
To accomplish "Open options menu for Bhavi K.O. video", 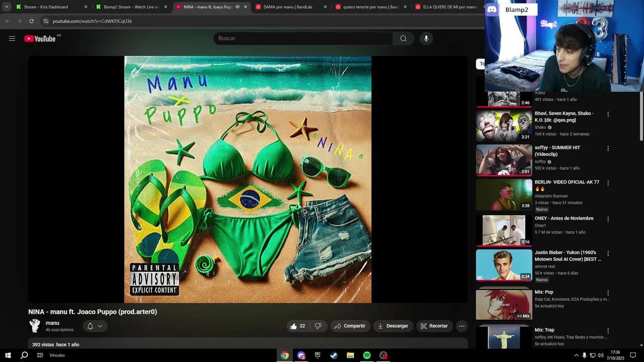I will pos(608,115).
